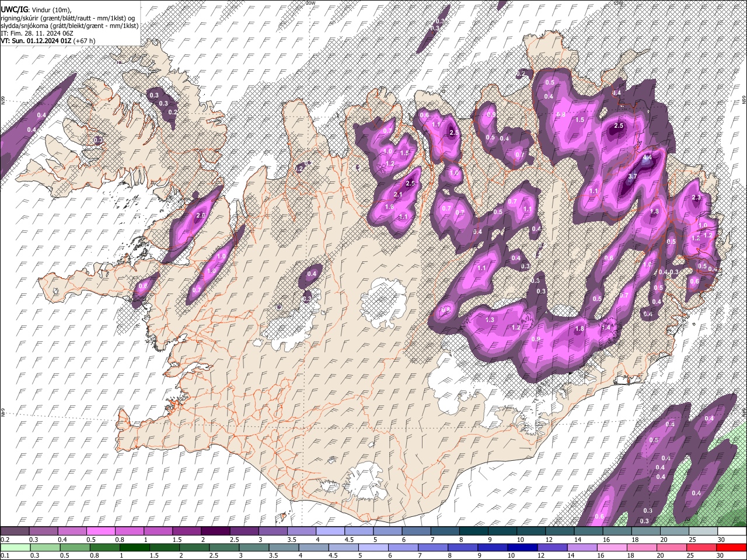This screenshot has width=747, height=560.
Task: Select the bright red bottom-row swatch labeled 30
Action: [x=731, y=547]
